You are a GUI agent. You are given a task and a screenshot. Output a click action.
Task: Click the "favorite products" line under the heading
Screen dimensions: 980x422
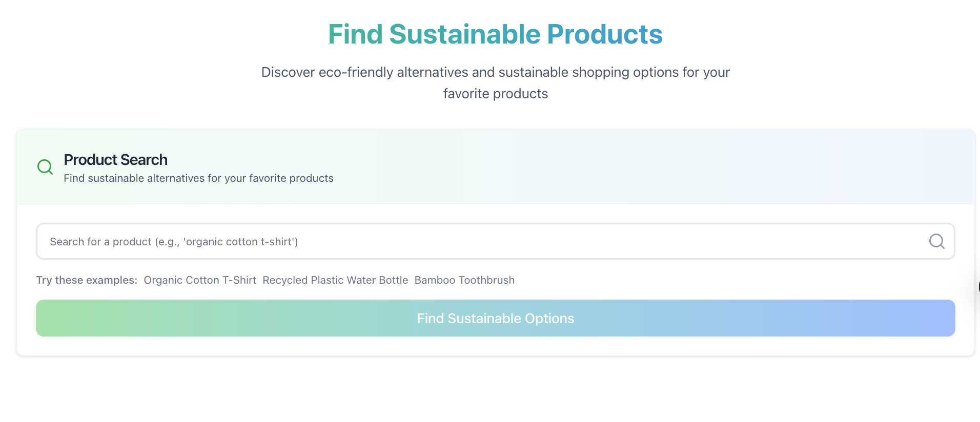(x=495, y=94)
